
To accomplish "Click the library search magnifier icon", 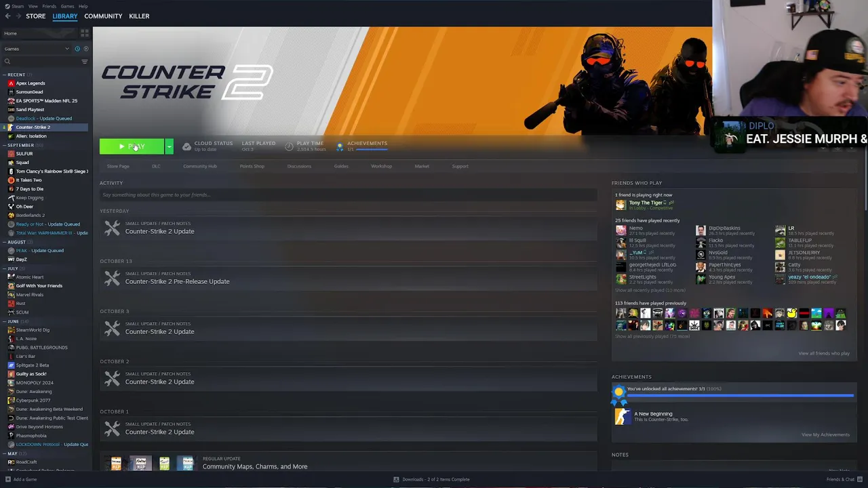I will click(7, 62).
